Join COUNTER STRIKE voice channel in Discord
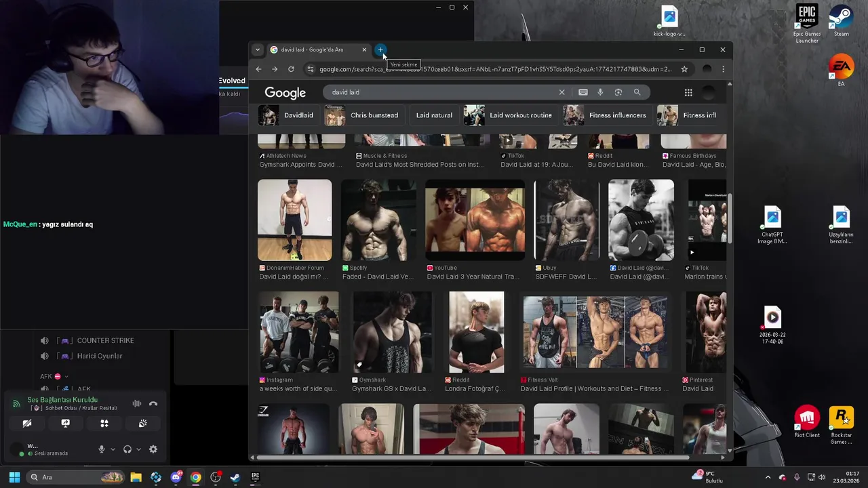 coord(105,340)
